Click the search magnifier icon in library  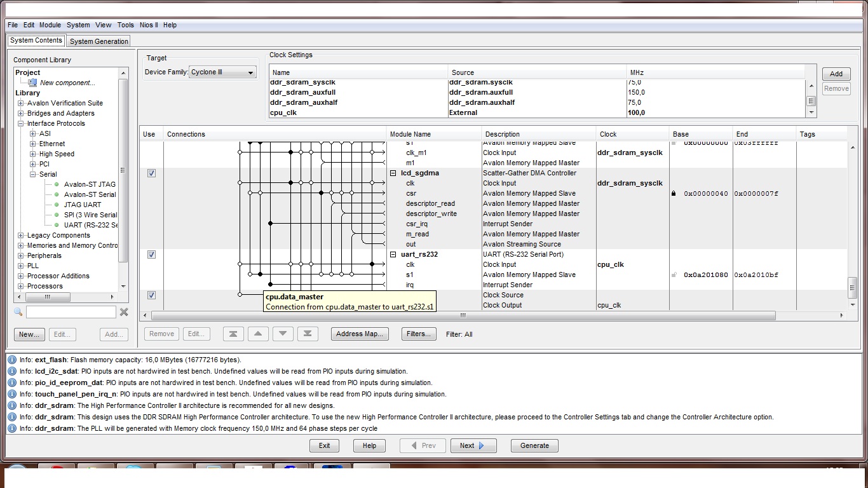pos(18,312)
